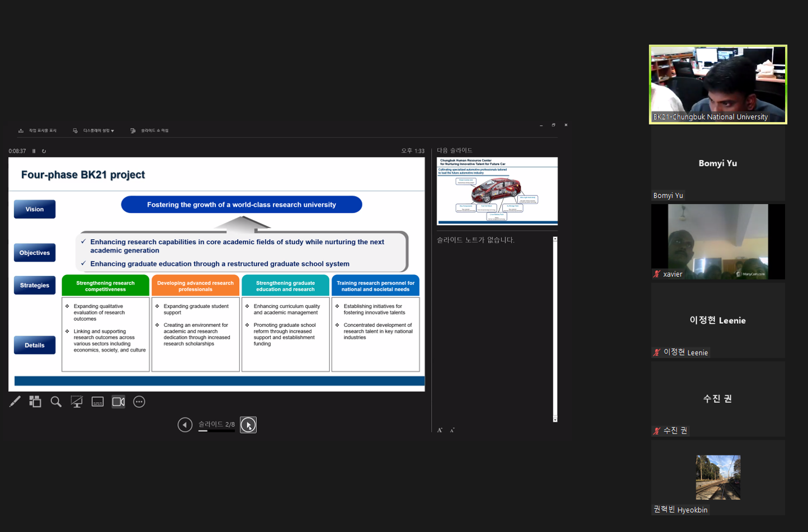Toggle black screen for slide show
Image resolution: width=808 pixels, height=532 pixels.
click(x=77, y=402)
